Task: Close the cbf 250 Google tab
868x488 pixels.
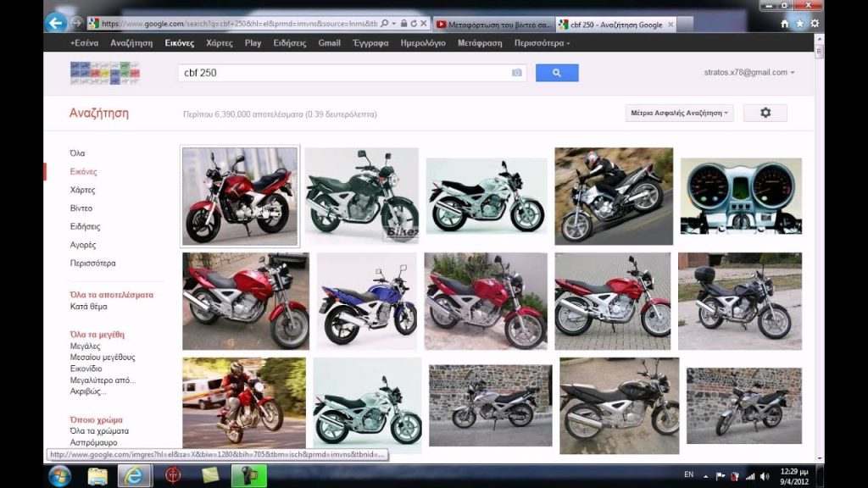Action: point(670,25)
